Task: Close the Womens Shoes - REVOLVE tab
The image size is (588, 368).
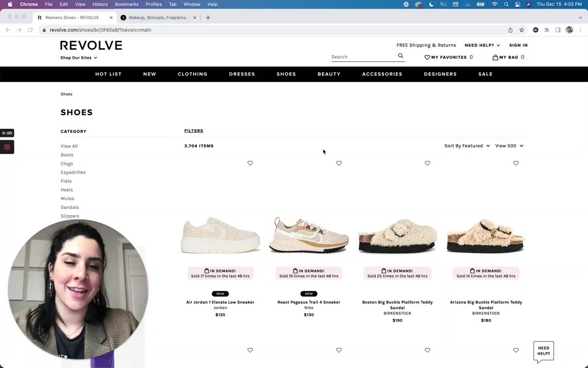Action: 111,18
